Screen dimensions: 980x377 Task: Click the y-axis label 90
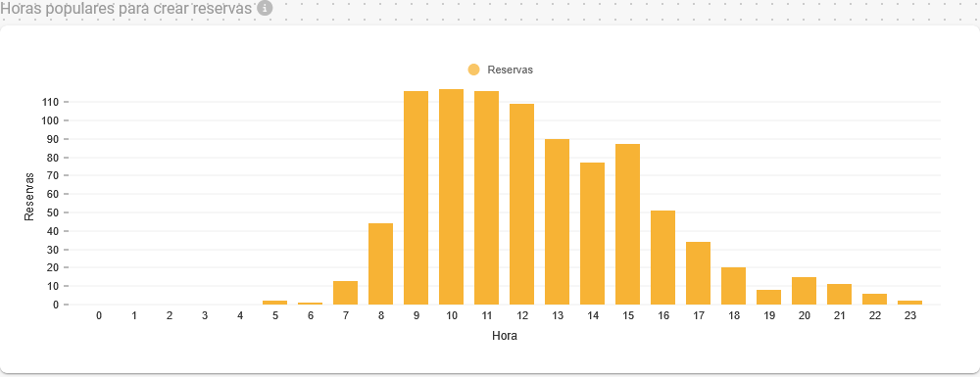tap(54, 139)
